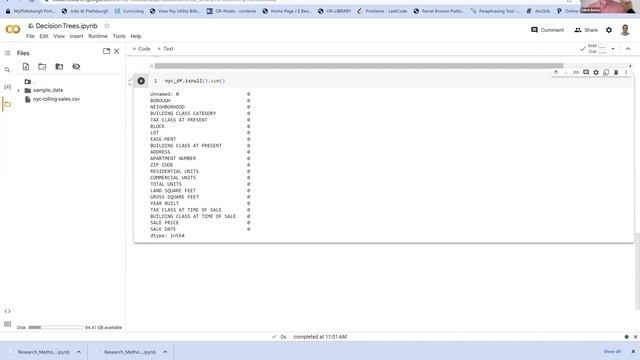Open the Problems - LeetCode bookmark
This screenshot has width=640, height=360.
pyautogui.click(x=382, y=11)
